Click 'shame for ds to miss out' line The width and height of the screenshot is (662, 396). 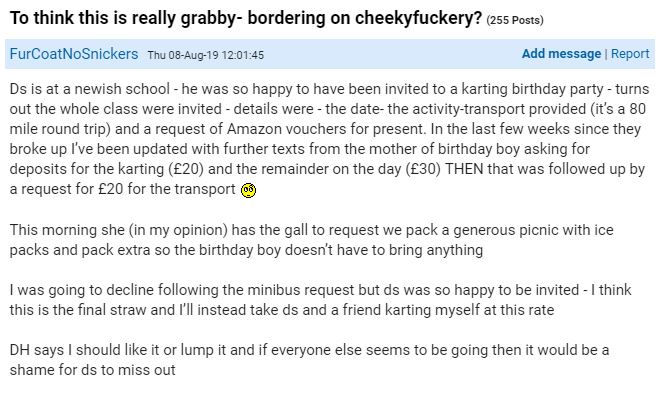pos(92,370)
